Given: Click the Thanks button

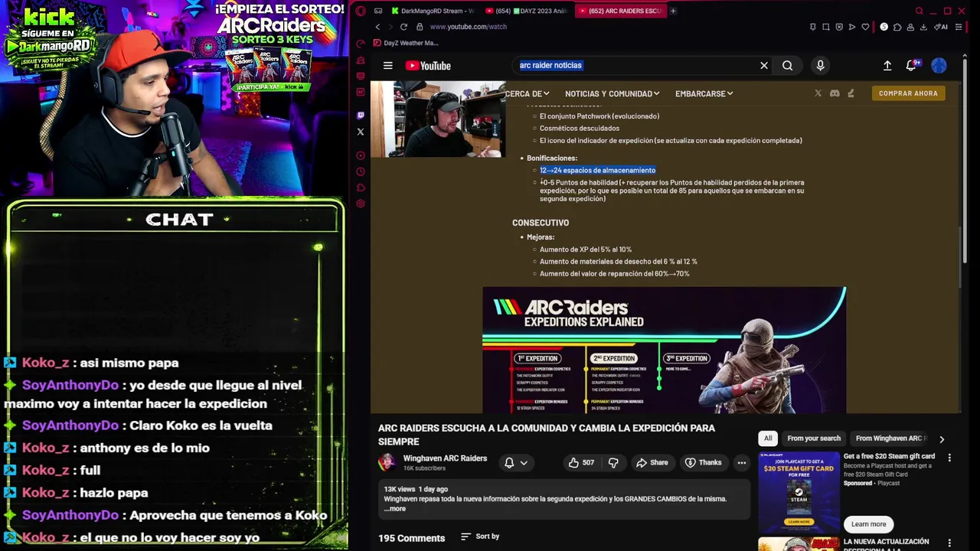Looking at the screenshot, I should 703,462.
